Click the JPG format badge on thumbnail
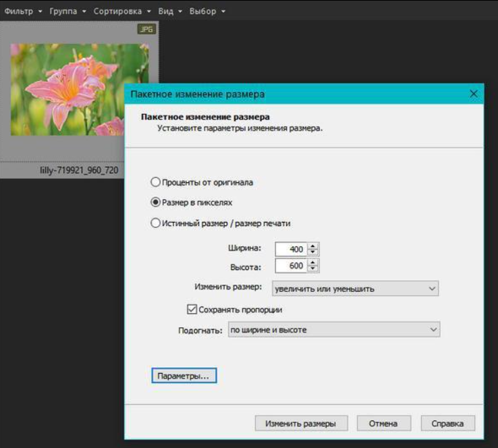Viewport: 498px width, 448px height. point(146,30)
